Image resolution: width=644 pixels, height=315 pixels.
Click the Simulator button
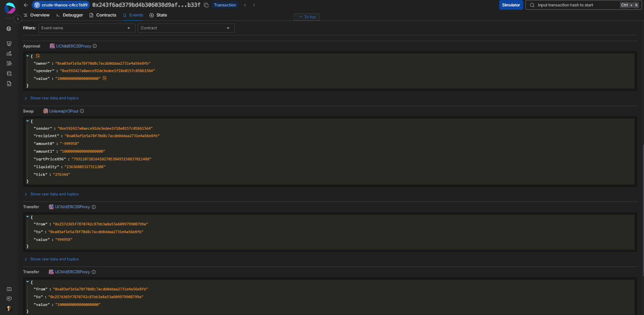[x=511, y=5]
